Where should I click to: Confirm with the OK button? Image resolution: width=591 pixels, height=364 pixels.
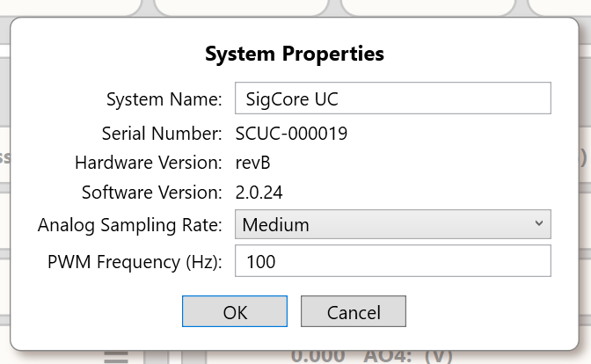tap(235, 311)
